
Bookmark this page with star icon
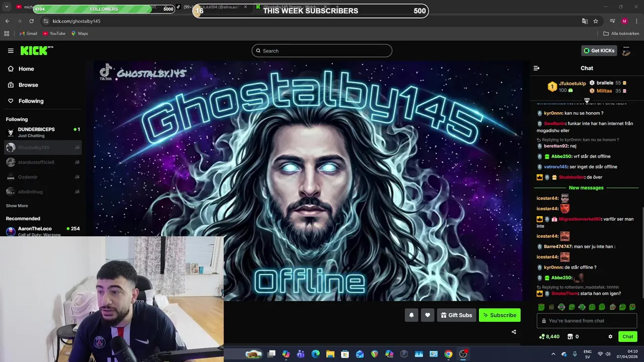596,21
